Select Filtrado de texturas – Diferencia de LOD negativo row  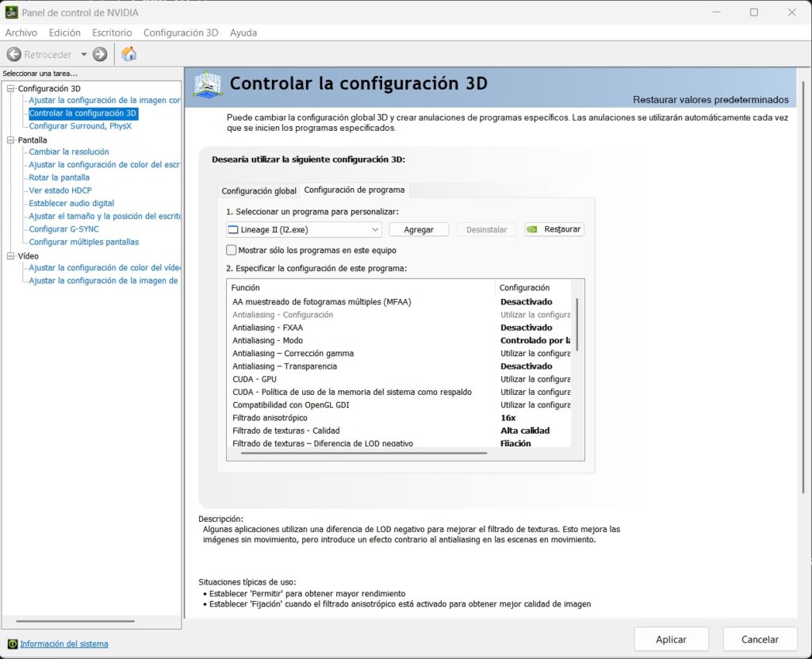point(401,443)
